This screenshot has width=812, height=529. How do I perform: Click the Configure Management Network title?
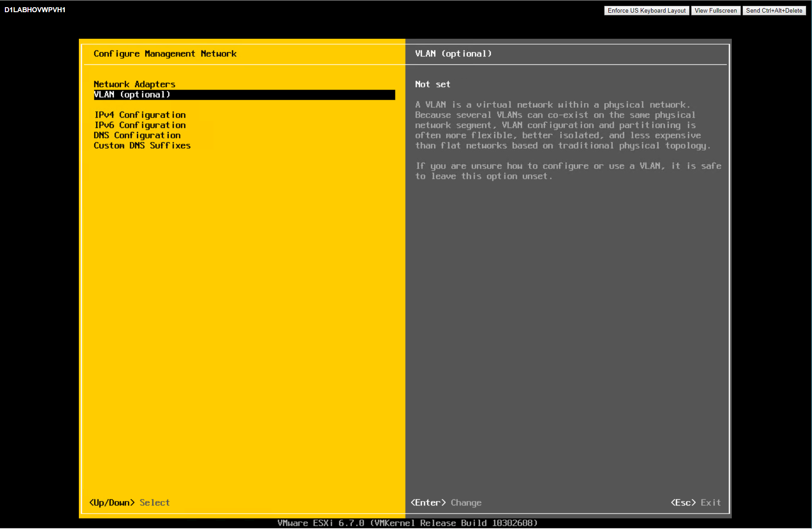pyautogui.click(x=165, y=54)
